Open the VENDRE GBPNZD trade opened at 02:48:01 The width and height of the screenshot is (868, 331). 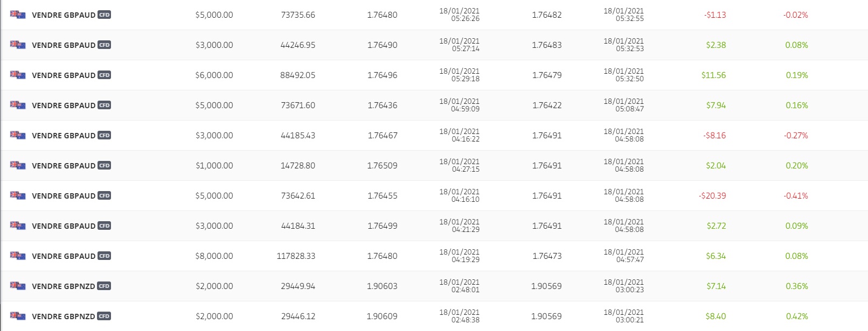click(x=64, y=286)
